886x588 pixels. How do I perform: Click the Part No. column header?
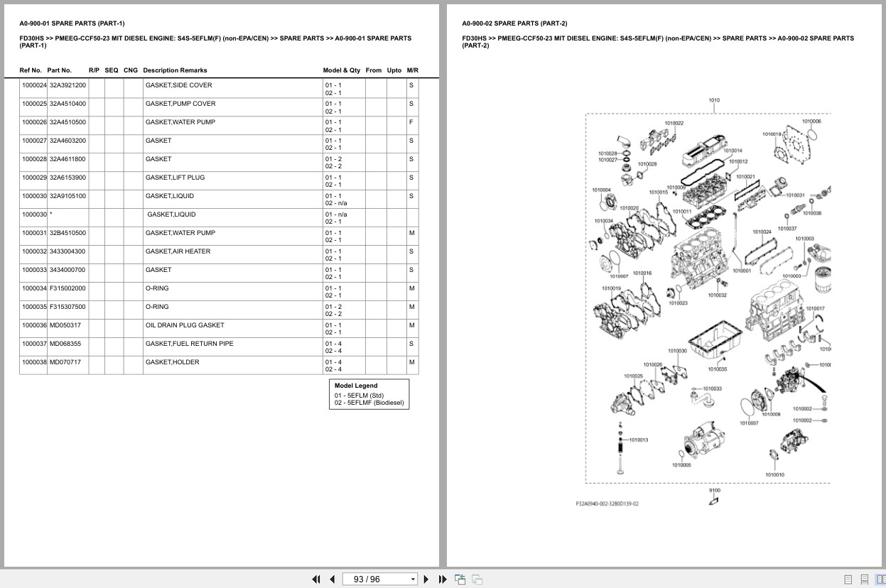[x=60, y=70]
